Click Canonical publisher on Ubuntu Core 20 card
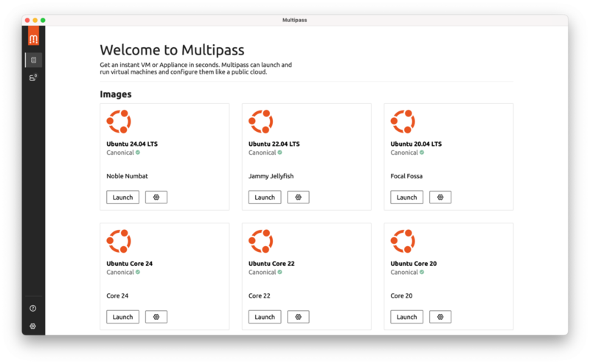590x364 pixels. 404,272
